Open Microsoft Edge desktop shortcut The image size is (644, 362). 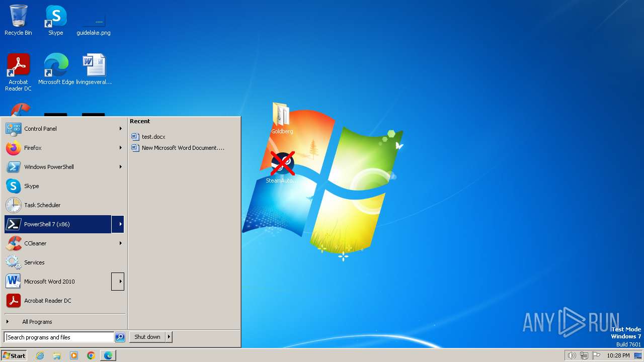56,69
